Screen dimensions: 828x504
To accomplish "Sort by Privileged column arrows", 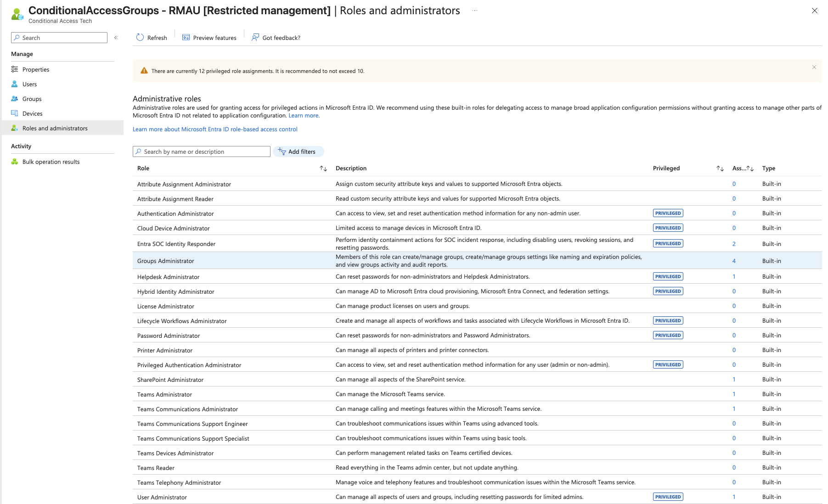I will coord(720,168).
